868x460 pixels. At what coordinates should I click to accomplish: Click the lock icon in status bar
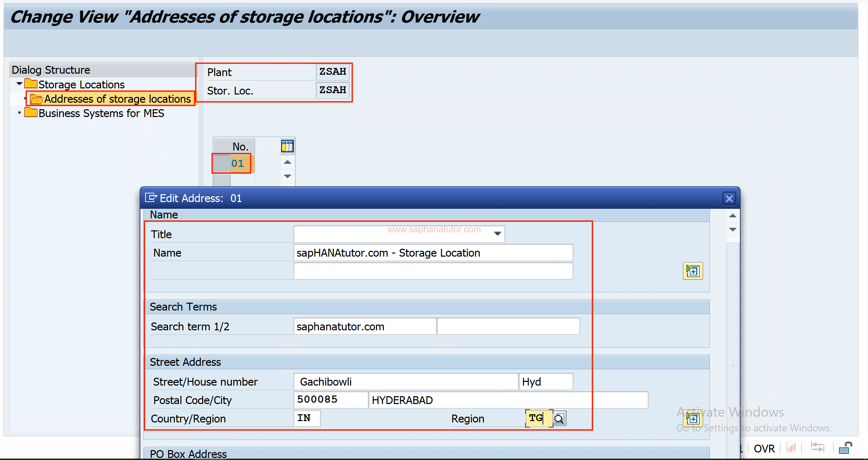pyautogui.click(x=845, y=448)
